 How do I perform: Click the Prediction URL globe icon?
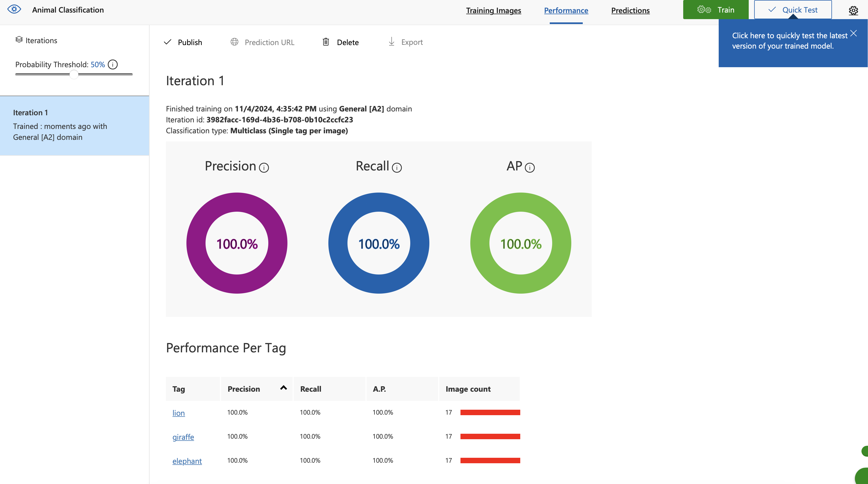click(234, 42)
